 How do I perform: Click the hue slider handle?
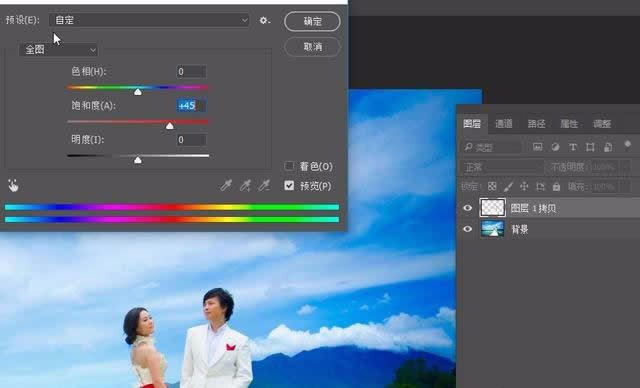[x=138, y=92]
